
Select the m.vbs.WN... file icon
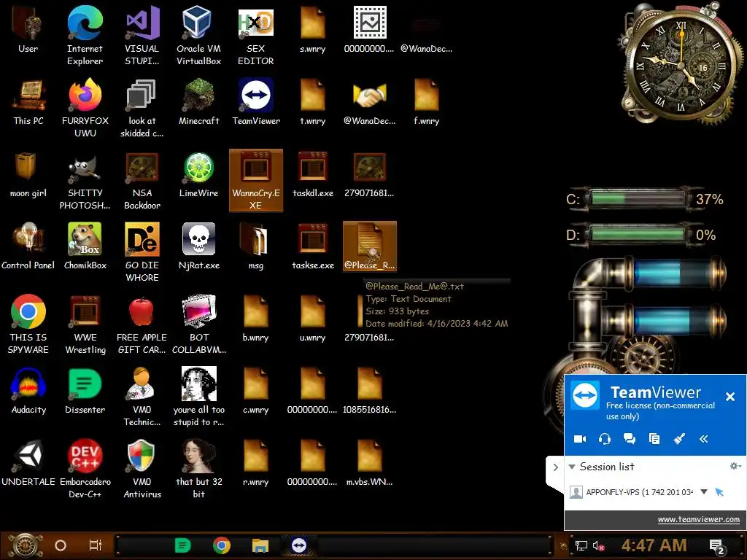coord(370,463)
